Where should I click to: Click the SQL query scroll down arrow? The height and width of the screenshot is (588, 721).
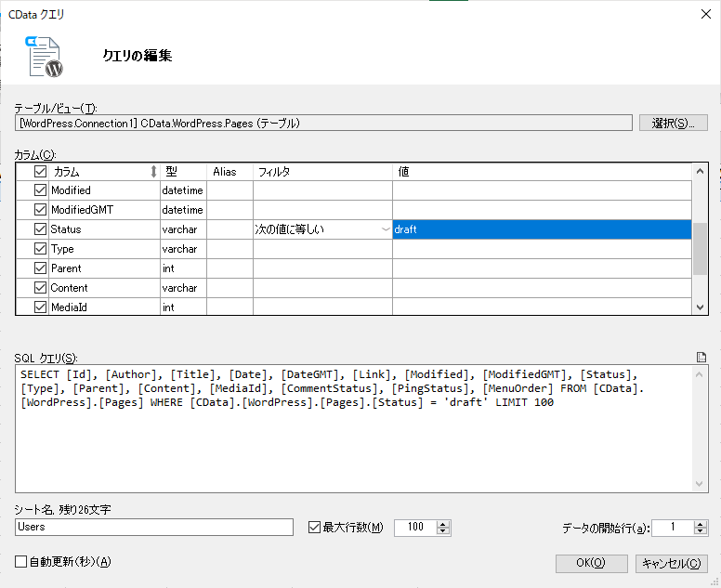(x=700, y=484)
